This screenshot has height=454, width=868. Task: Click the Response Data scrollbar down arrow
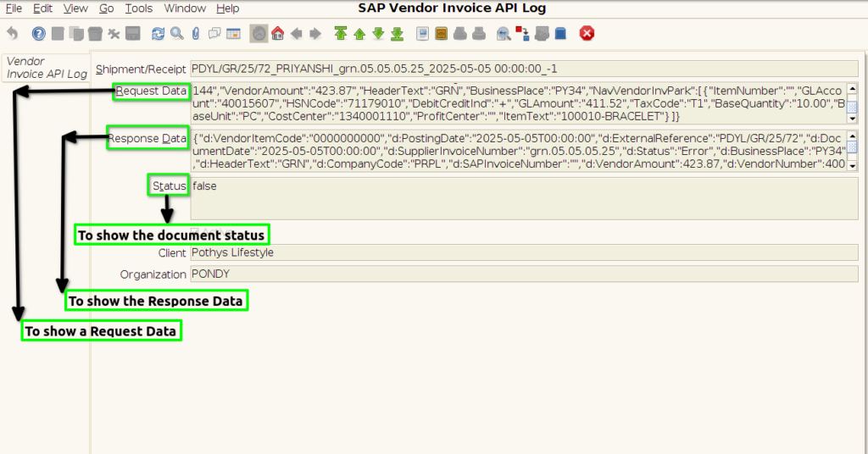pyautogui.click(x=853, y=166)
